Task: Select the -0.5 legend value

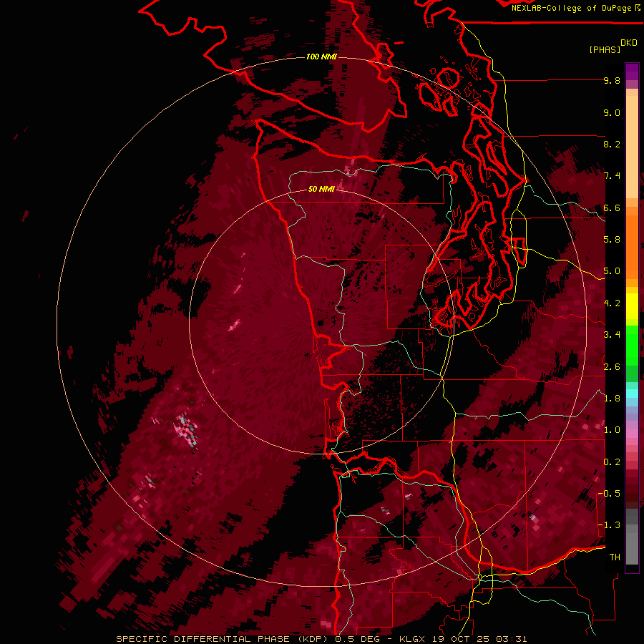Action: pos(609,494)
